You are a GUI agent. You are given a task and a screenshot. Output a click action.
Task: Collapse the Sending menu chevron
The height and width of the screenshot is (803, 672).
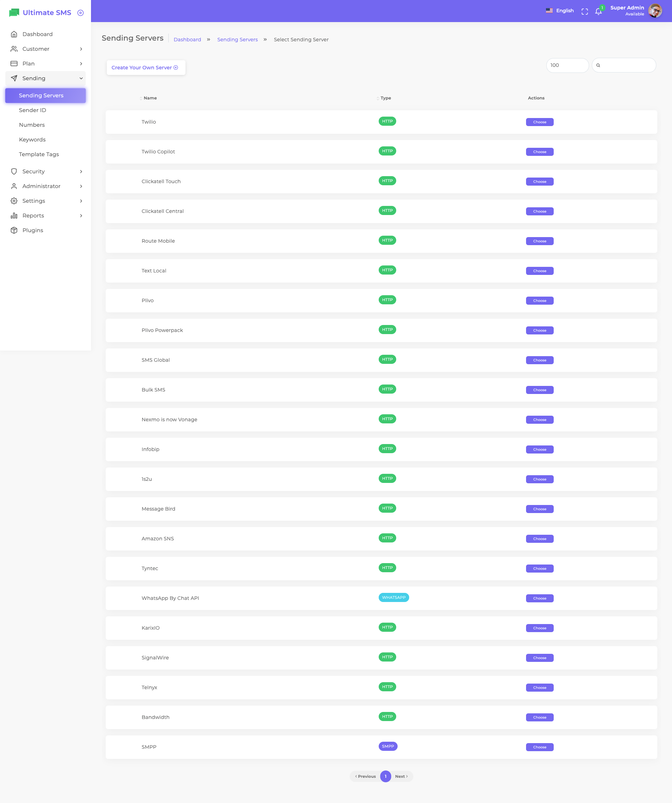tap(81, 78)
